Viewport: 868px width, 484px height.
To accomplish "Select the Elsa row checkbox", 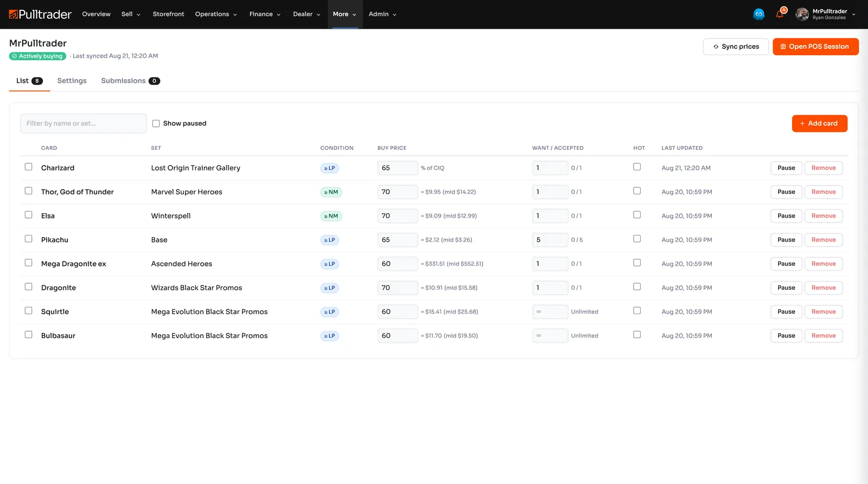I will [x=28, y=215].
